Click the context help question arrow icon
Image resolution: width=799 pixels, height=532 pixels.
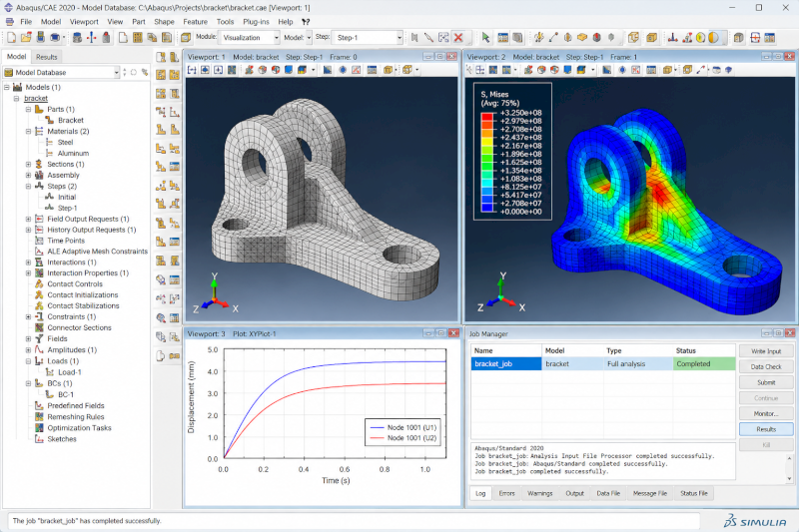click(306, 22)
